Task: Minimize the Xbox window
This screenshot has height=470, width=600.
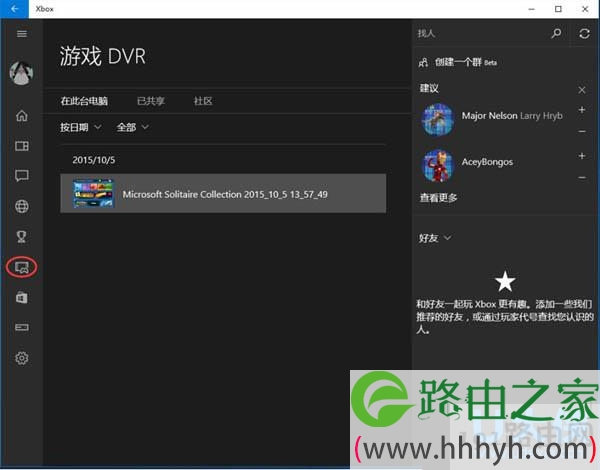Action: click(532, 9)
